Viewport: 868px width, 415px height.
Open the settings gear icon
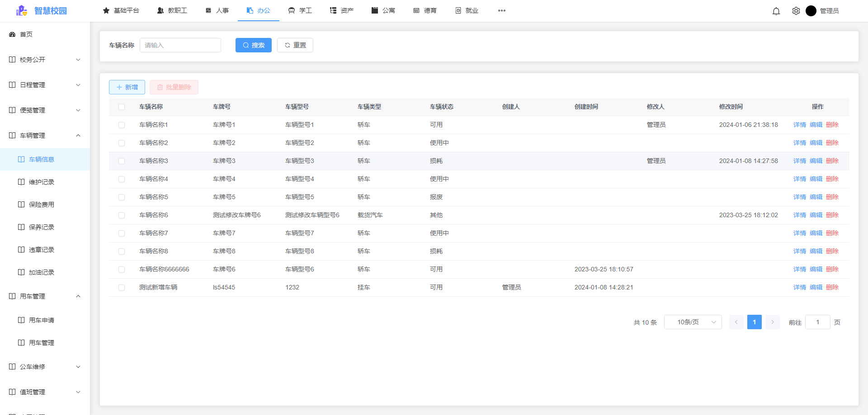(x=796, y=11)
